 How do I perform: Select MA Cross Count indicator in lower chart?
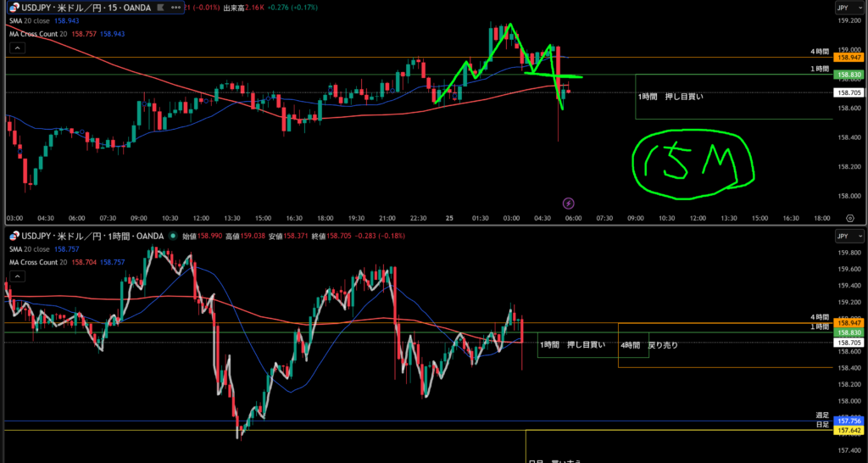pyautogui.click(x=44, y=263)
